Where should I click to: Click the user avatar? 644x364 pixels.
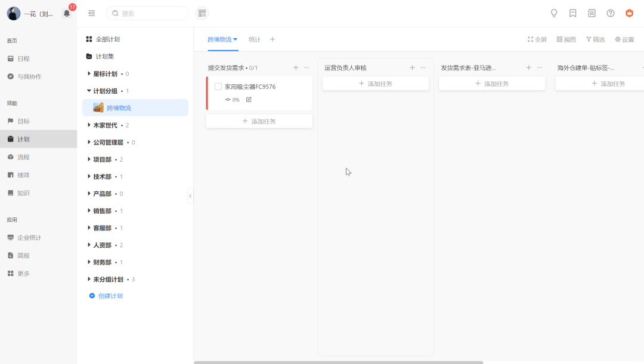(14, 14)
